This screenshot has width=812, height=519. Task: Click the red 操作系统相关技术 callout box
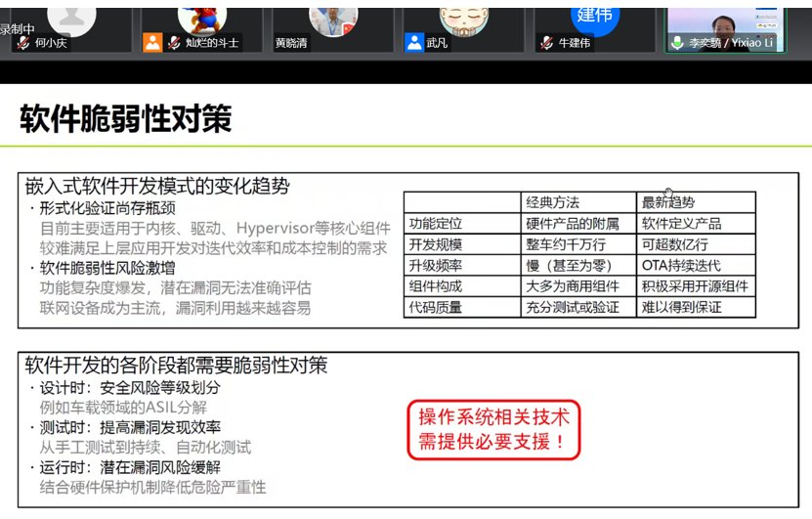click(492, 429)
